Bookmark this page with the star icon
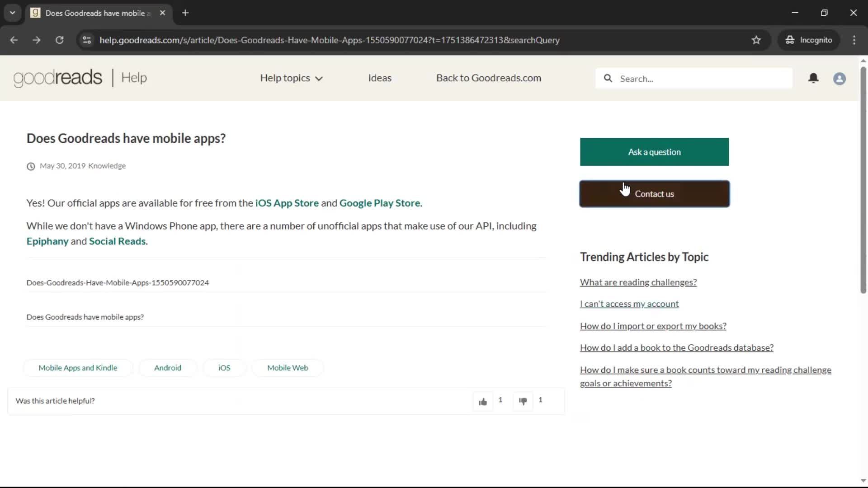This screenshot has height=488, width=868. [x=756, y=40]
